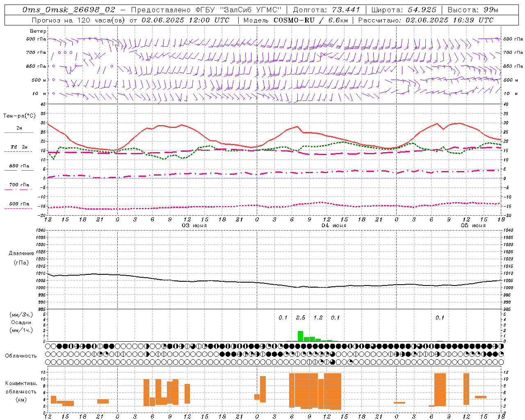The height and width of the screenshot is (420, 525).
Task: Select the (мм/1ч.) precipitation unit label
Action: click(x=21, y=330)
